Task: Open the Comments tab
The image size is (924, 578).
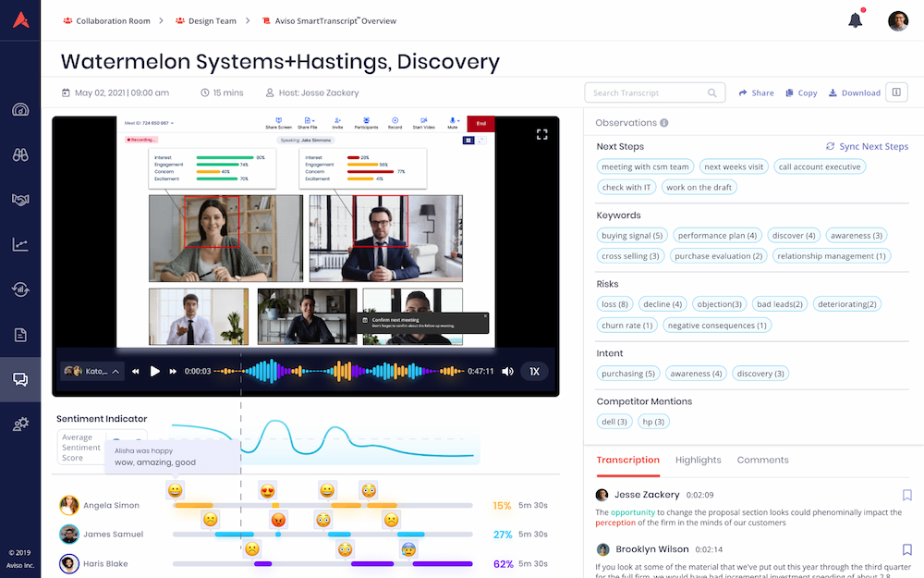Action: [762, 460]
